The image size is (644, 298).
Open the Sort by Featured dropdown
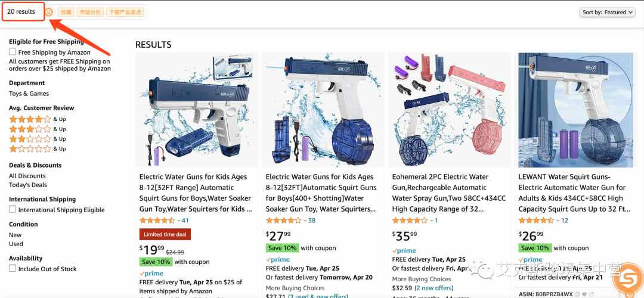608,13
